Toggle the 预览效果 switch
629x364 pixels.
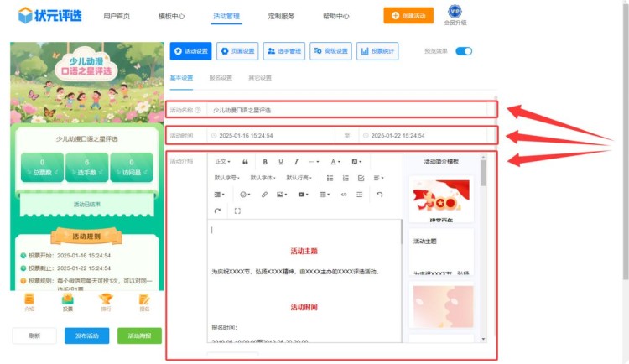[464, 51]
